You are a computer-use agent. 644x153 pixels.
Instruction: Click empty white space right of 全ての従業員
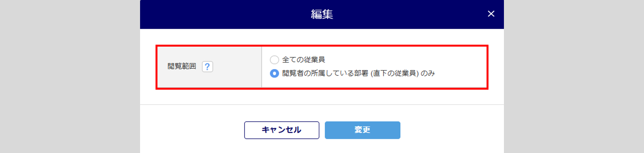tap(402, 60)
